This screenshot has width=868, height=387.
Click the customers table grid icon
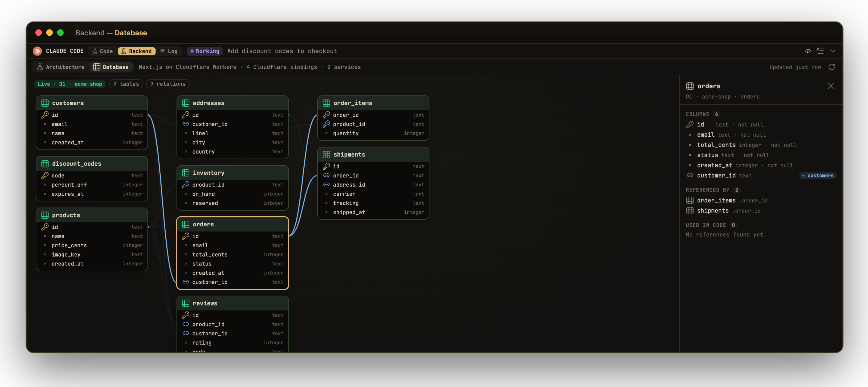[x=45, y=103]
